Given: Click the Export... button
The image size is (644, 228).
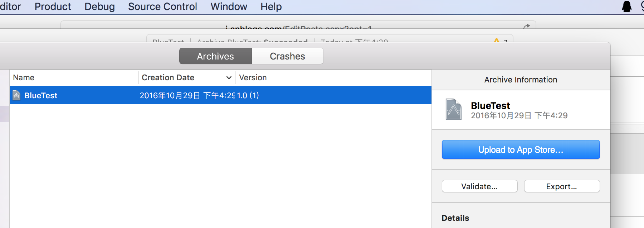Looking at the screenshot, I should 562,186.
